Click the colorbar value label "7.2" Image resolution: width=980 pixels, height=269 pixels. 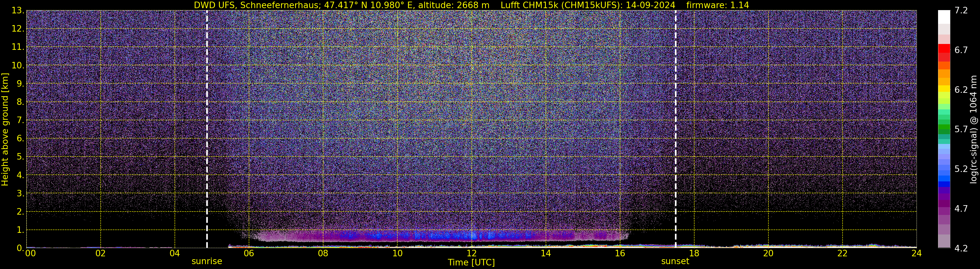pyautogui.click(x=961, y=11)
